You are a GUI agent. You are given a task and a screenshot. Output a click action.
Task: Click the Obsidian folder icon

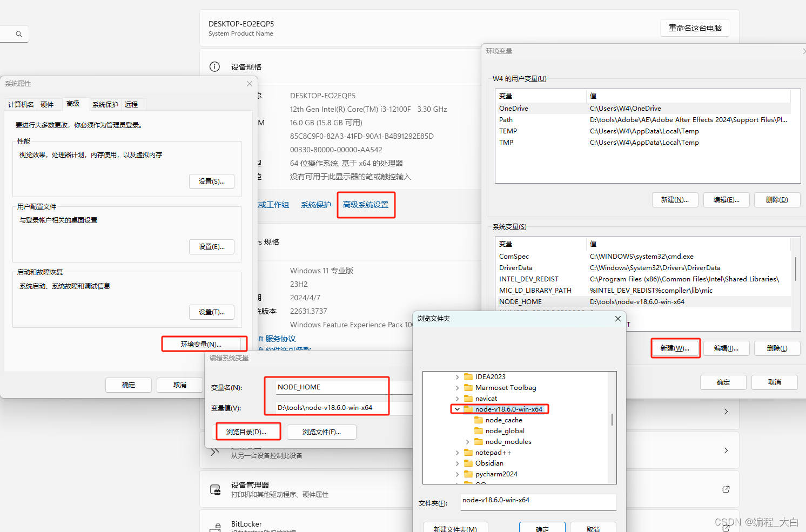468,463
